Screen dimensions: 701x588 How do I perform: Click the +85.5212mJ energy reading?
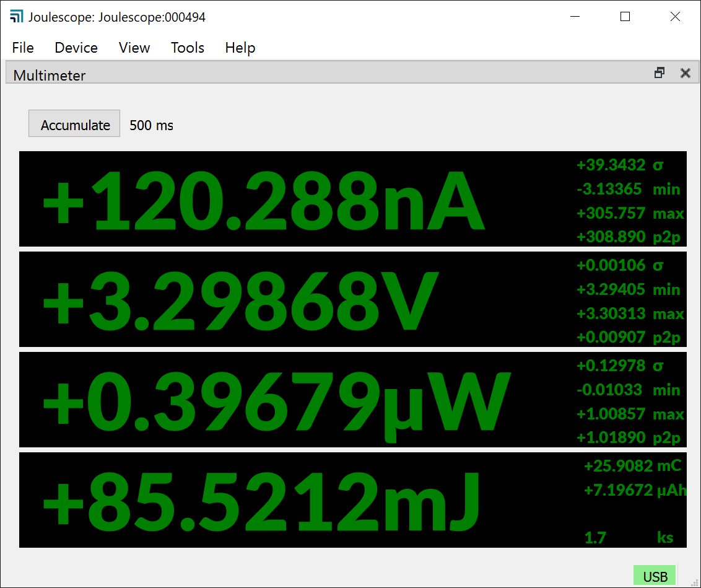click(x=261, y=502)
